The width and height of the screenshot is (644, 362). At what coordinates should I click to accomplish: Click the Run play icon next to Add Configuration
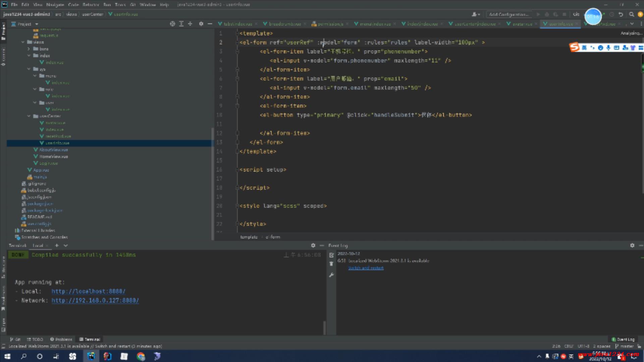pyautogui.click(x=538, y=14)
